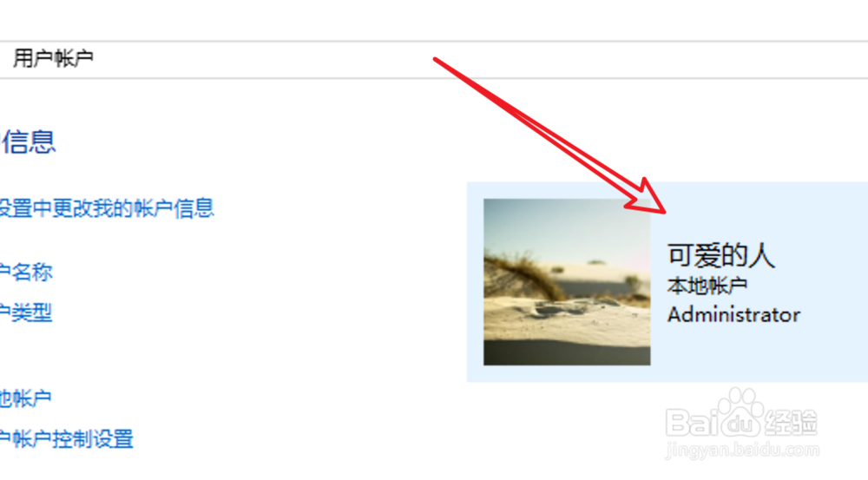Open the 户类型 account type link
The height and width of the screenshot is (480, 868).
[x=26, y=312]
